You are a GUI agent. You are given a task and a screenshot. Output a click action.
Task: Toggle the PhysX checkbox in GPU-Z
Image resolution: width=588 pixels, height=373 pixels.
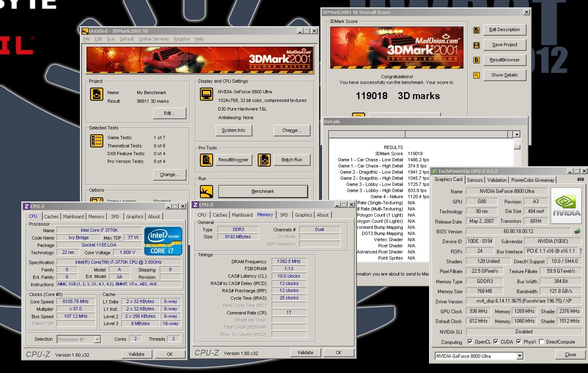519,342
